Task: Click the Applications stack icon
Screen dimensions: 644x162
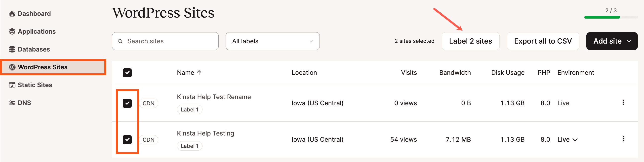Action: (x=12, y=31)
